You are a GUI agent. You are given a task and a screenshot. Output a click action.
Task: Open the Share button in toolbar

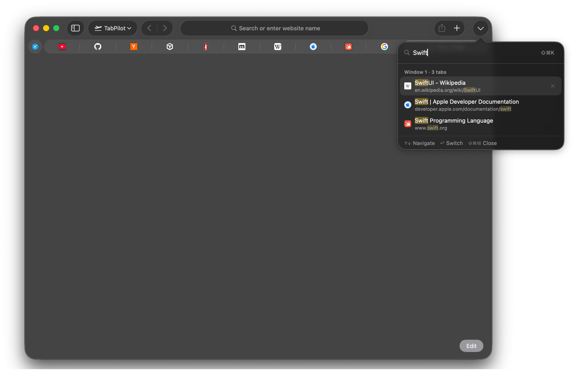pos(442,28)
